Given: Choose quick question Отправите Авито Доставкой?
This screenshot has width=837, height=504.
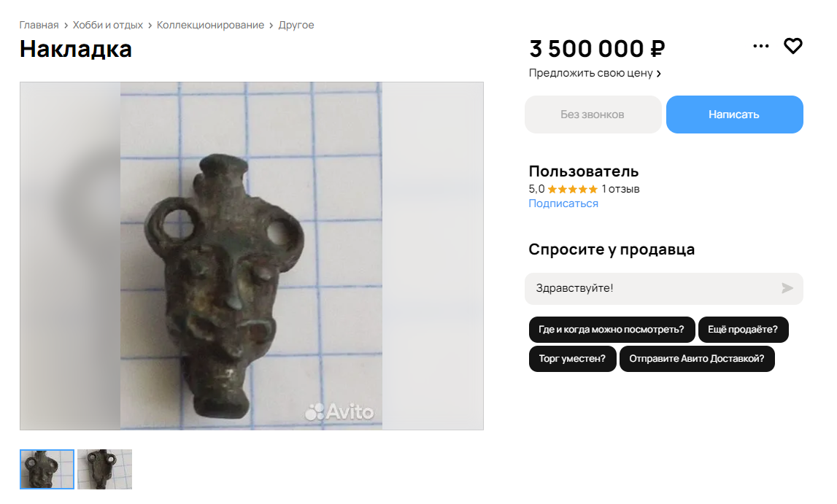Looking at the screenshot, I should coord(697,359).
